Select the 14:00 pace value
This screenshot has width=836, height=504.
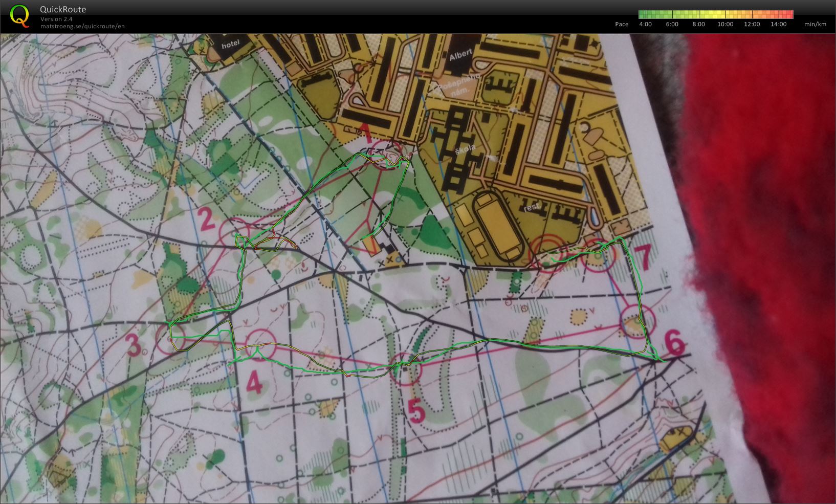point(778,24)
